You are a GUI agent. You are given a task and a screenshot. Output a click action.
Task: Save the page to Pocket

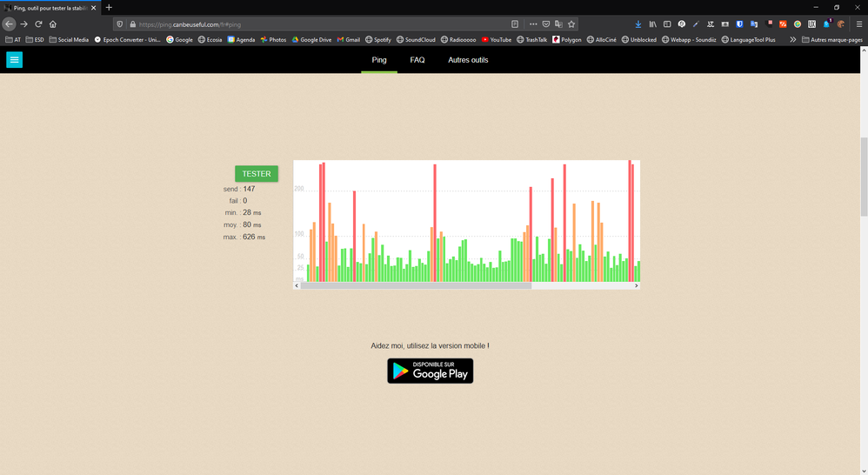pyautogui.click(x=546, y=24)
